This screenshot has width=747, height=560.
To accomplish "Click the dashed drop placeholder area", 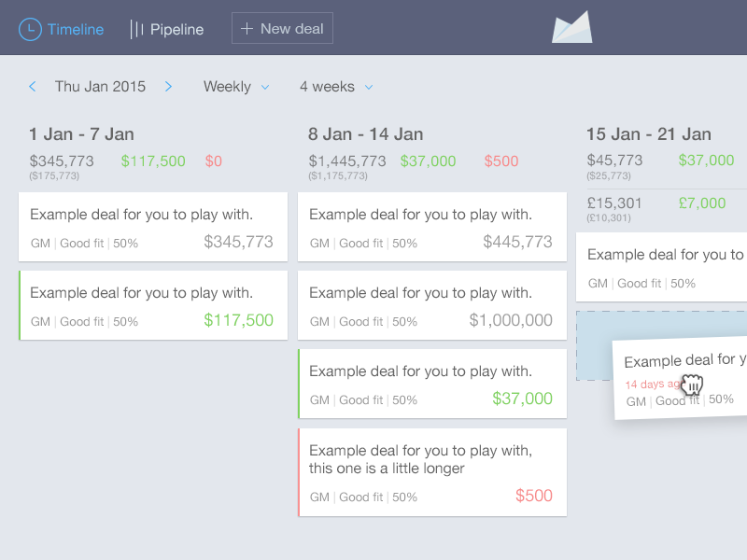I will coord(594,345).
